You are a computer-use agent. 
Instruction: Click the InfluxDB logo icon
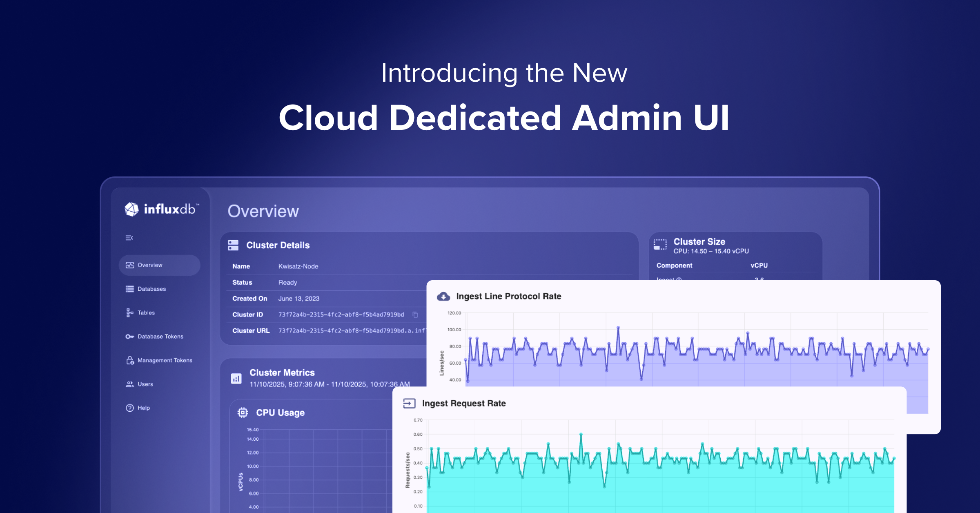pyautogui.click(x=131, y=209)
